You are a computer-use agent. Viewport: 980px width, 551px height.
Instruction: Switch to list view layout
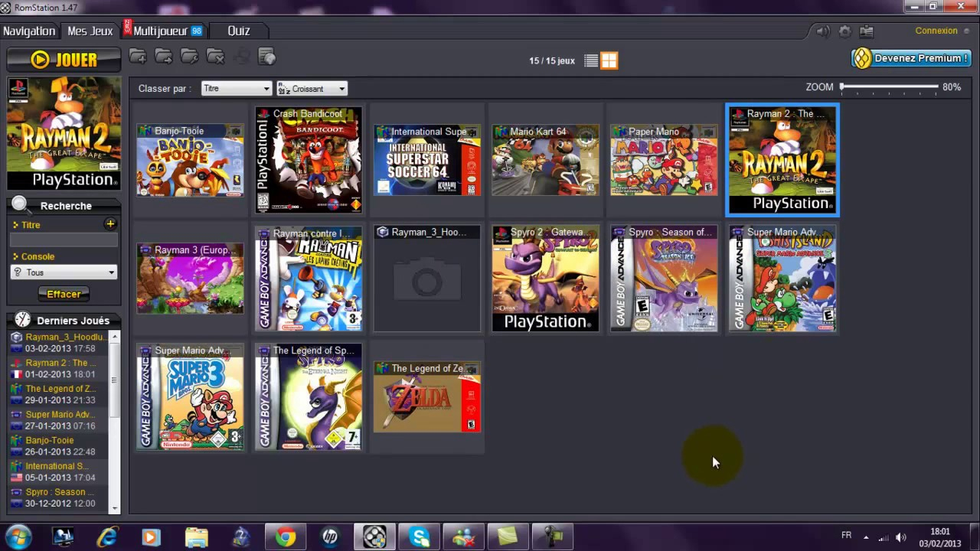pyautogui.click(x=591, y=60)
